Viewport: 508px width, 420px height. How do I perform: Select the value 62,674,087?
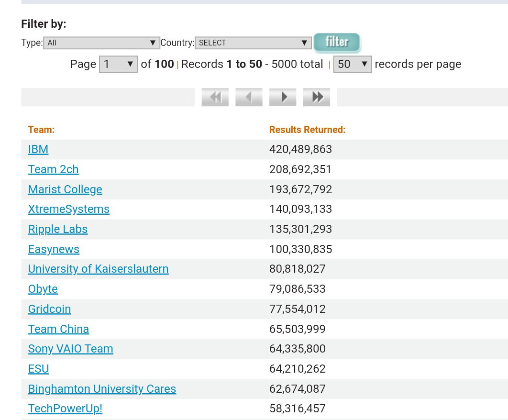click(298, 389)
